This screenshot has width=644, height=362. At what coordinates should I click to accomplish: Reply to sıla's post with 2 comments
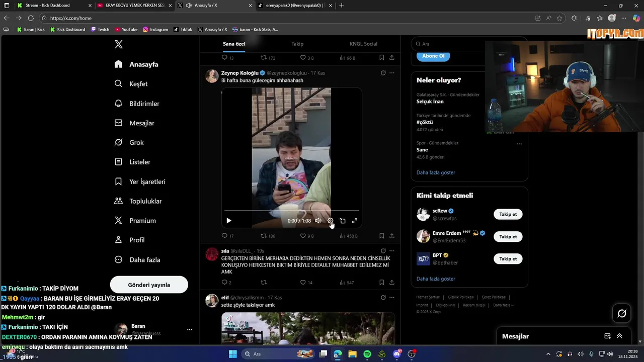click(x=227, y=283)
